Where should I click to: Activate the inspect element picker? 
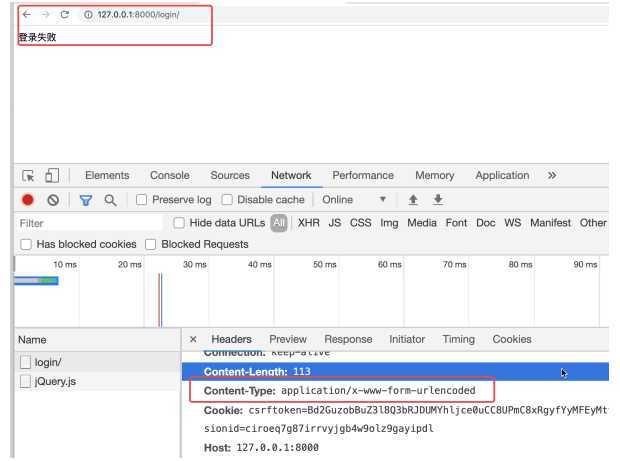click(x=28, y=175)
